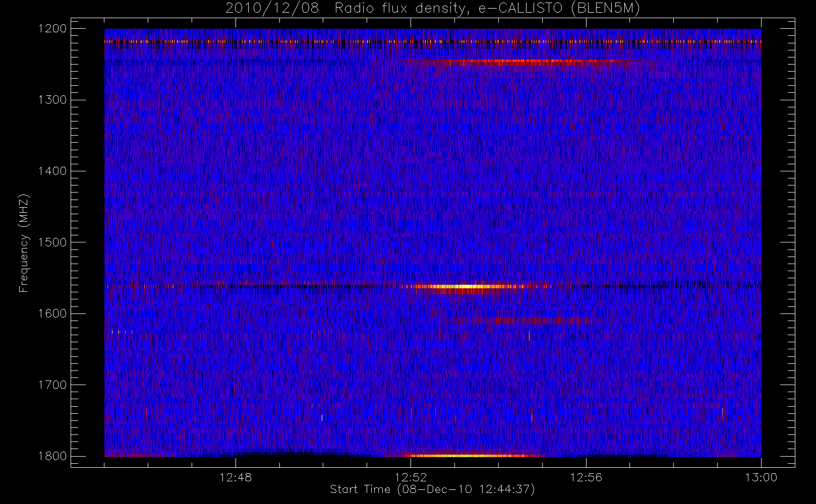
Task: Click the yellow burst along the 1800 MHz edge
Action: tap(472, 456)
